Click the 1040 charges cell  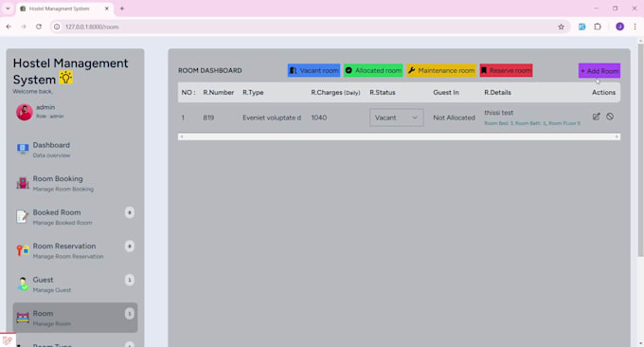pyautogui.click(x=319, y=118)
